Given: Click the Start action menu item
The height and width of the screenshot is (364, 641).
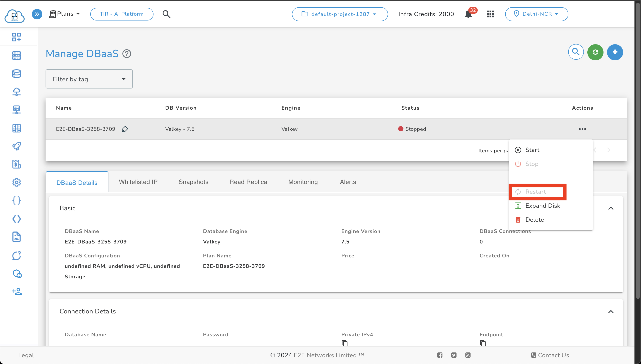Looking at the screenshot, I should pyautogui.click(x=532, y=150).
